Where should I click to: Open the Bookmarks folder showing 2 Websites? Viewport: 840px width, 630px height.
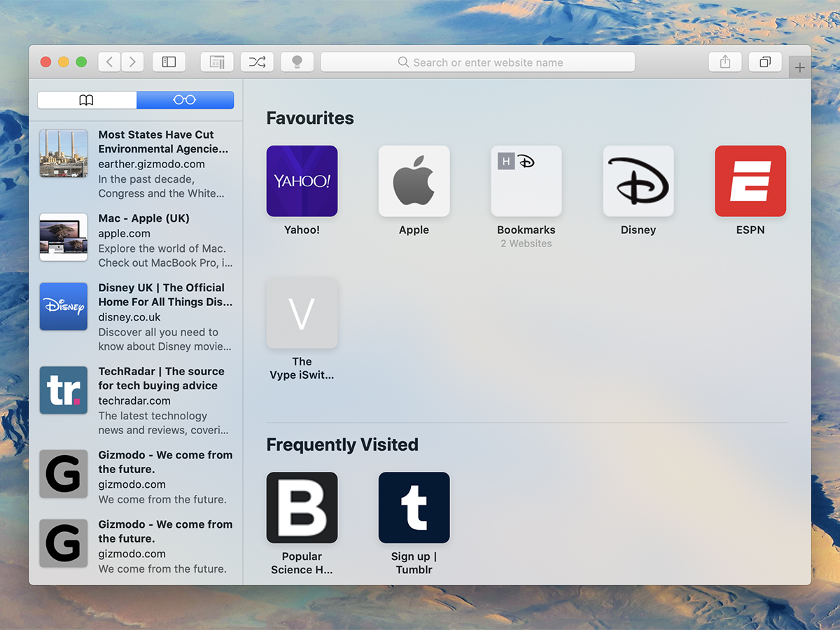point(526,181)
